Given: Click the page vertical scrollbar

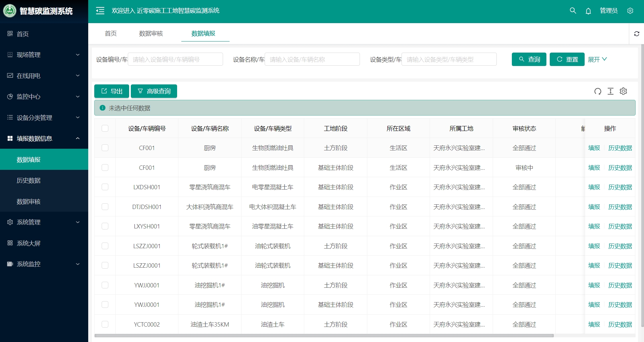Looking at the screenshot, I should (642, 186).
